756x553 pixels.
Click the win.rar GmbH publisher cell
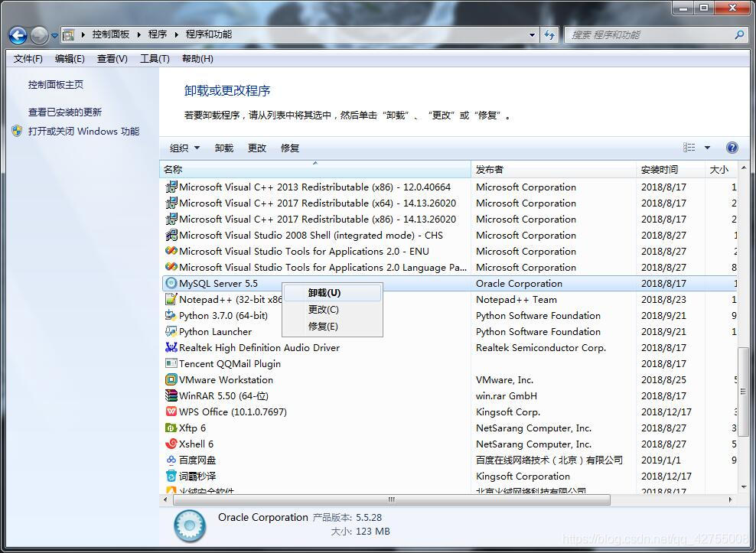pos(507,396)
